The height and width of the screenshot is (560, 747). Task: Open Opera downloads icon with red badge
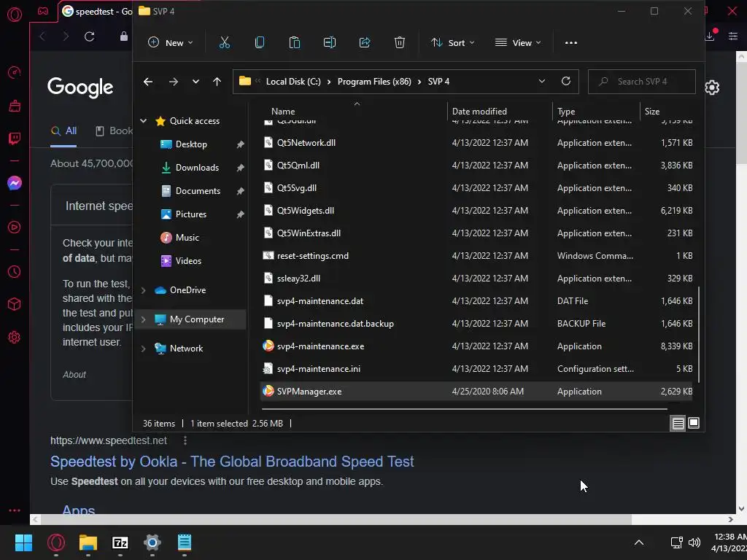(x=711, y=35)
